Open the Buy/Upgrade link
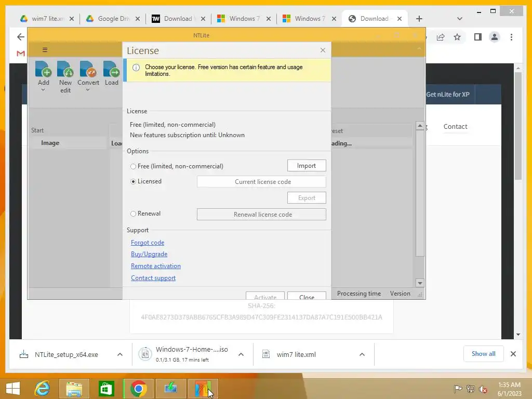Viewport: 532px width, 399px height. click(x=149, y=254)
